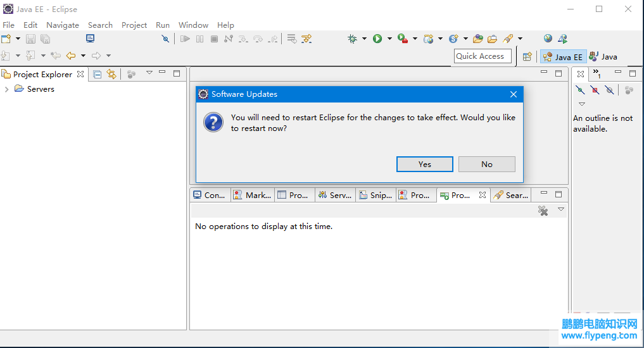Open the Project Explorer view menu triangle

click(x=149, y=73)
